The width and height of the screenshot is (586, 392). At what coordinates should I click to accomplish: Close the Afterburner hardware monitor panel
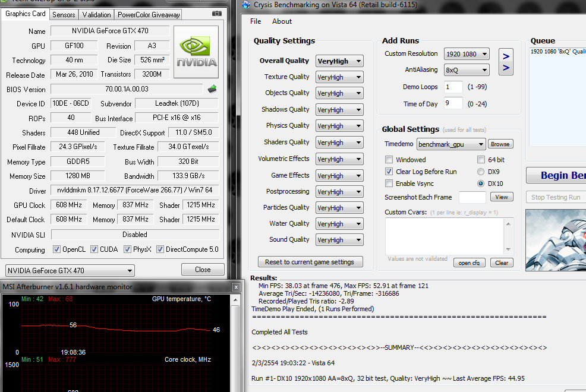coord(236,287)
